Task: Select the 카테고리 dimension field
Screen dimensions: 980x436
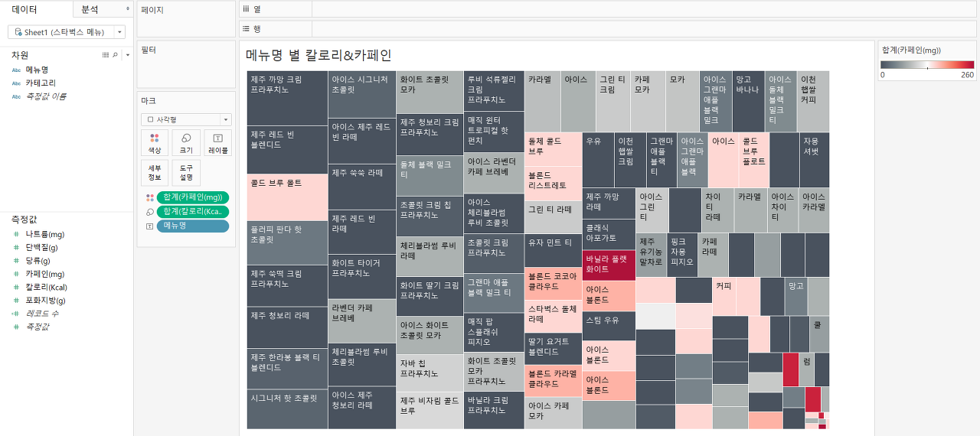Action: 41,83
